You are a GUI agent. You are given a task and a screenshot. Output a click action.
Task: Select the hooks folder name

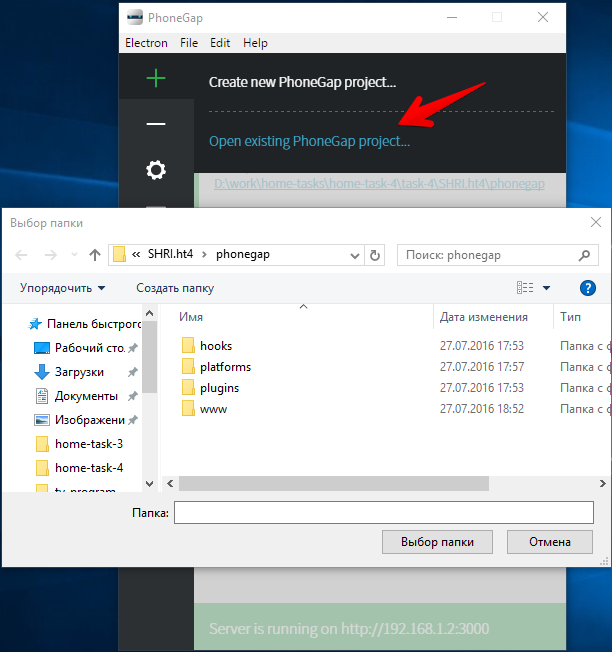[216, 346]
